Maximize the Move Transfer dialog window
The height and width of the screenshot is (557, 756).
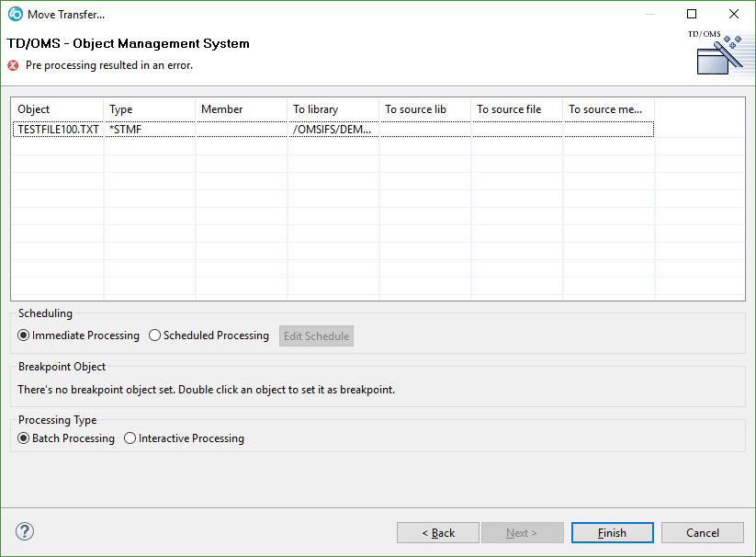point(692,14)
